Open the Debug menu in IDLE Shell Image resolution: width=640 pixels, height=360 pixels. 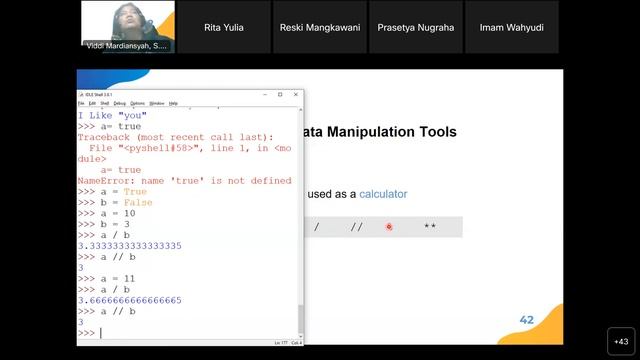(x=120, y=103)
